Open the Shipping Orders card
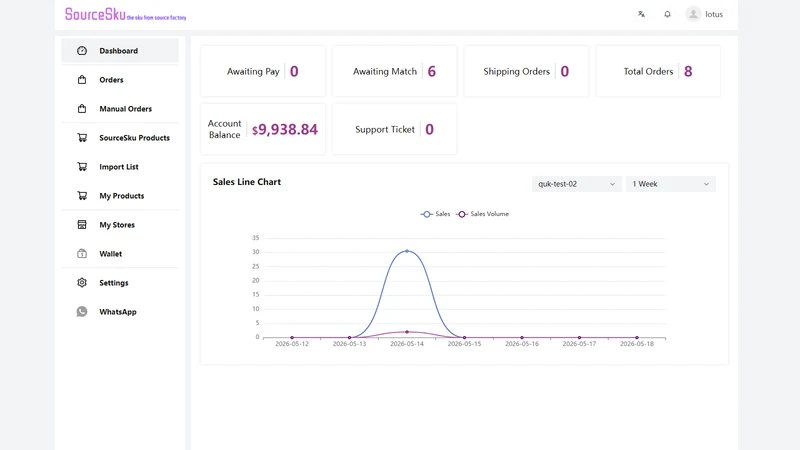Viewport: 800px width, 450px height. (526, 71)
